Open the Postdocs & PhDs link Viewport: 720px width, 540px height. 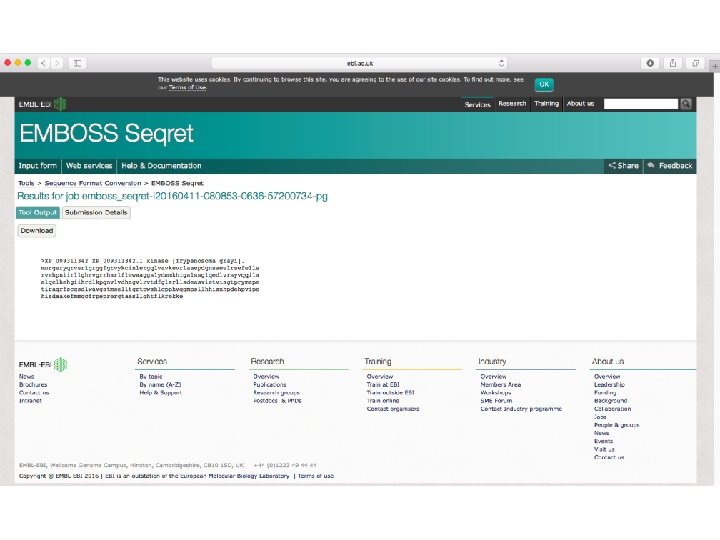(x=277, y=401)
